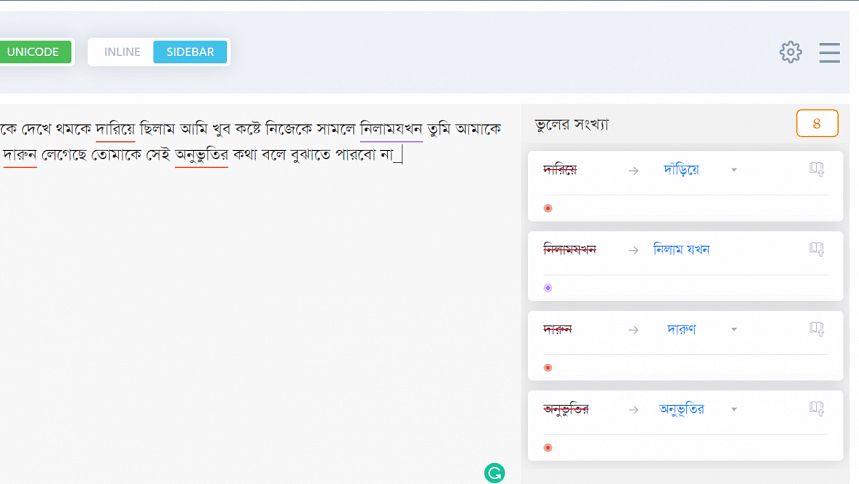Image resolution: width=859 pixels, height=484 pixels.
Task: Click the purple dot on নিলামযখন card
Action: tap(548, 288)
